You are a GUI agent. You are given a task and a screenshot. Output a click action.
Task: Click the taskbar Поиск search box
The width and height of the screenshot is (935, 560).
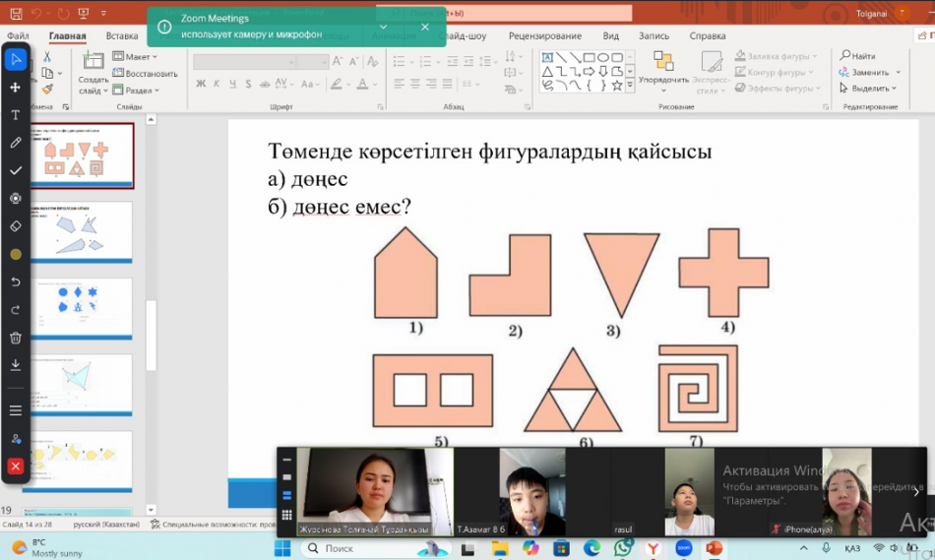(x=377, y=548)
